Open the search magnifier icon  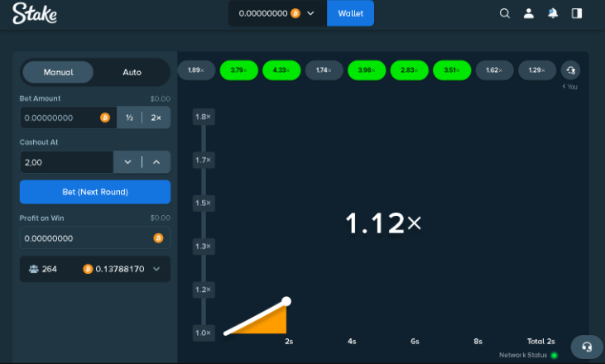coord(506,13)
